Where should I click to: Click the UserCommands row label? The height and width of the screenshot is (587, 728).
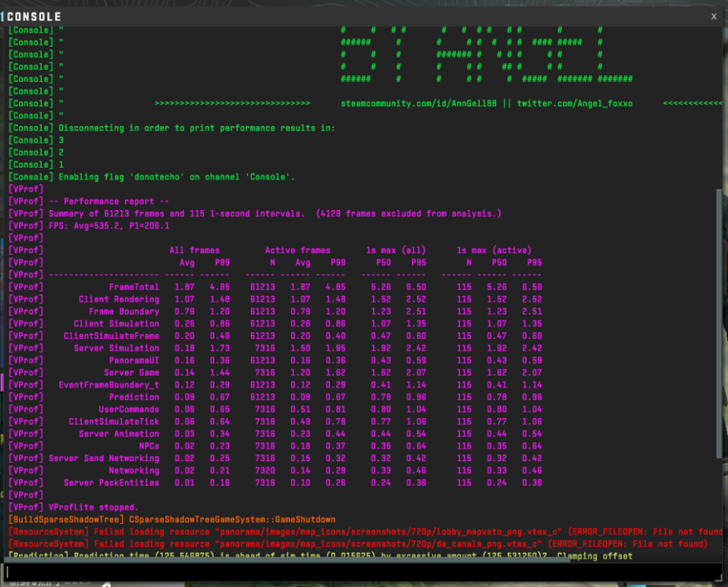129,410
